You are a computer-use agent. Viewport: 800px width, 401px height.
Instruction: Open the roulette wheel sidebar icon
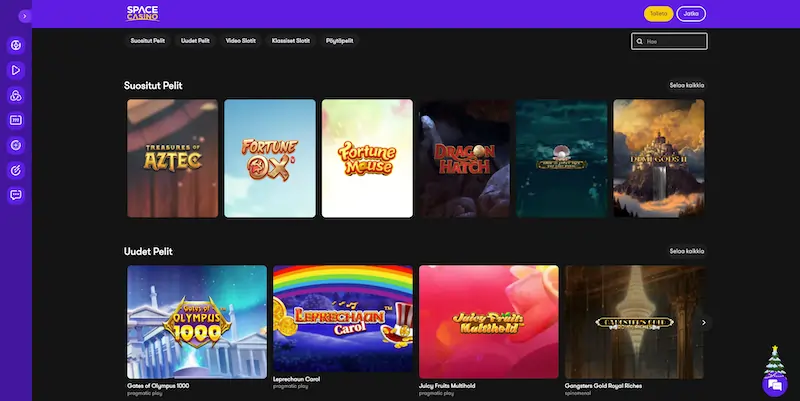tap(16, 145)
